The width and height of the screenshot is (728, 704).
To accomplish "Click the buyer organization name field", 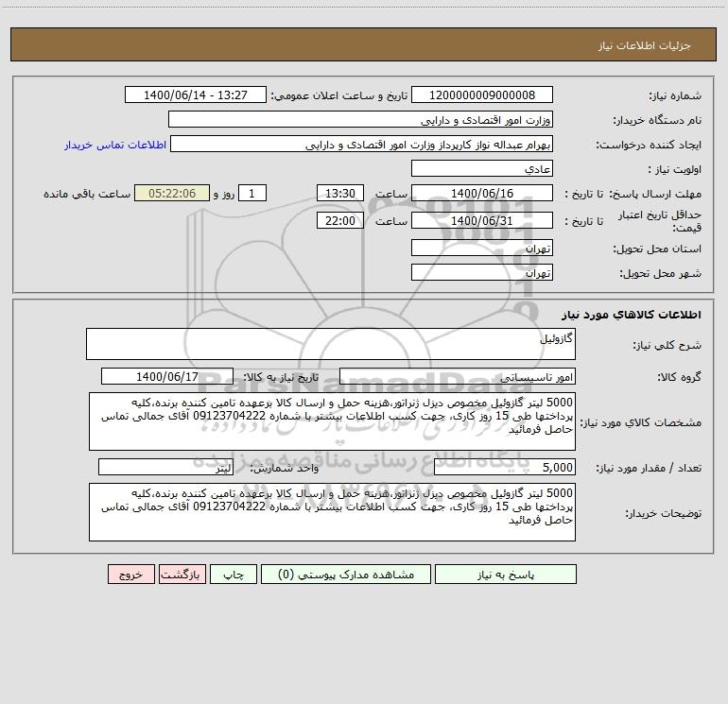I will 360,119.
